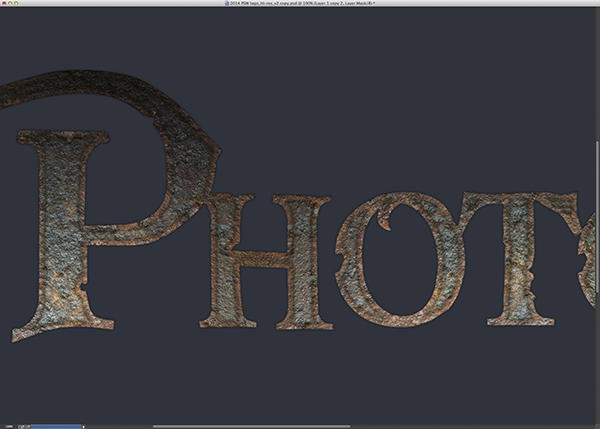The image size is (600, 429).
Task: Click the PSD file icon in title bar
Action: tap(227, 3)
